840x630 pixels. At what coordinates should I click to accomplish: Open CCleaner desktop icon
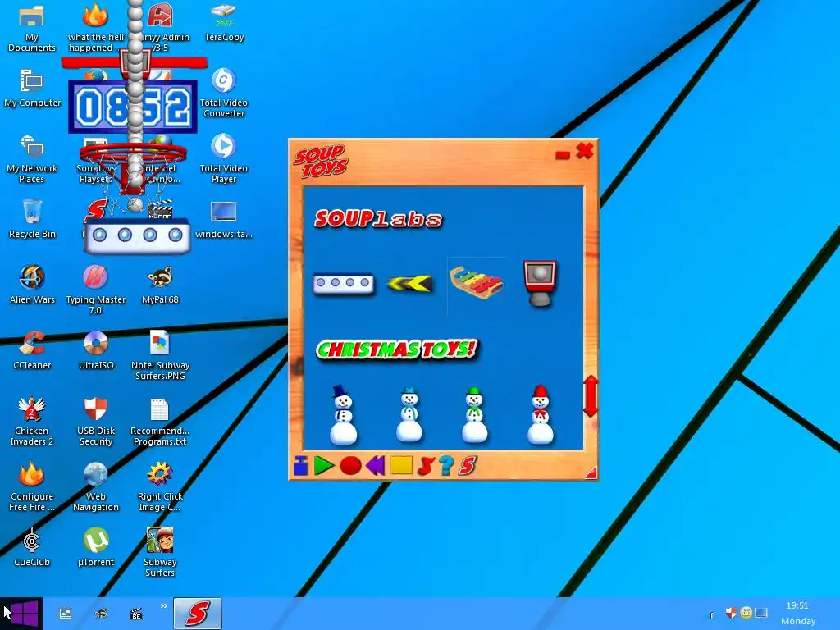tap(32, 350)
